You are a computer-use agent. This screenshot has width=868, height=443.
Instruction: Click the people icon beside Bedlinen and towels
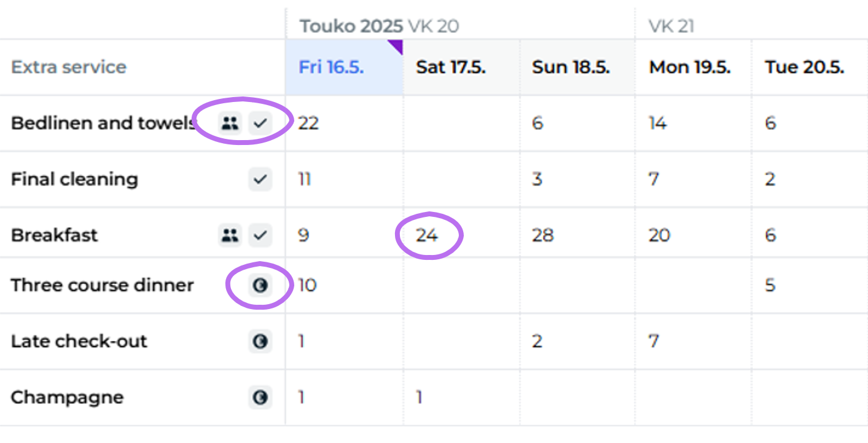tap(230, 122)
